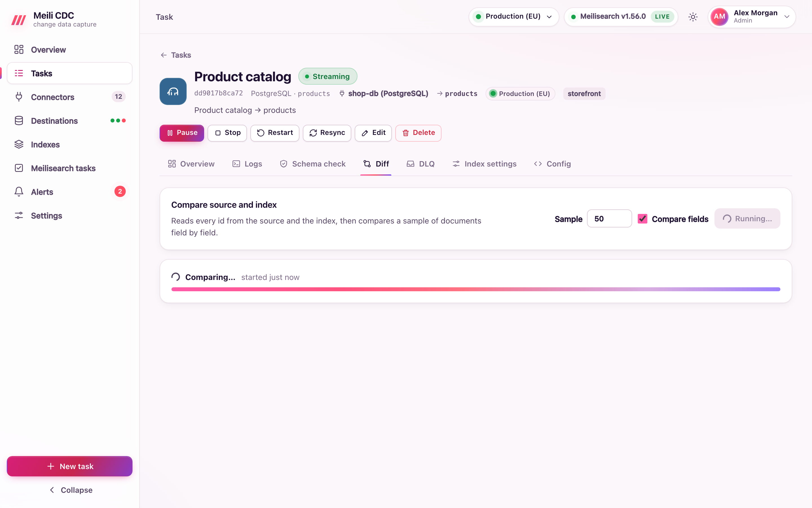Create a New task

[x=69, y=466]
